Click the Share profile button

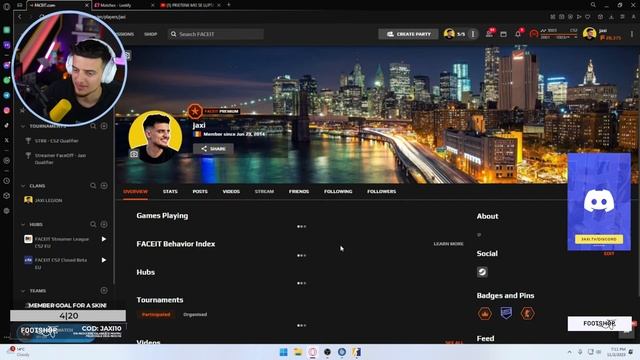(213, 149)
